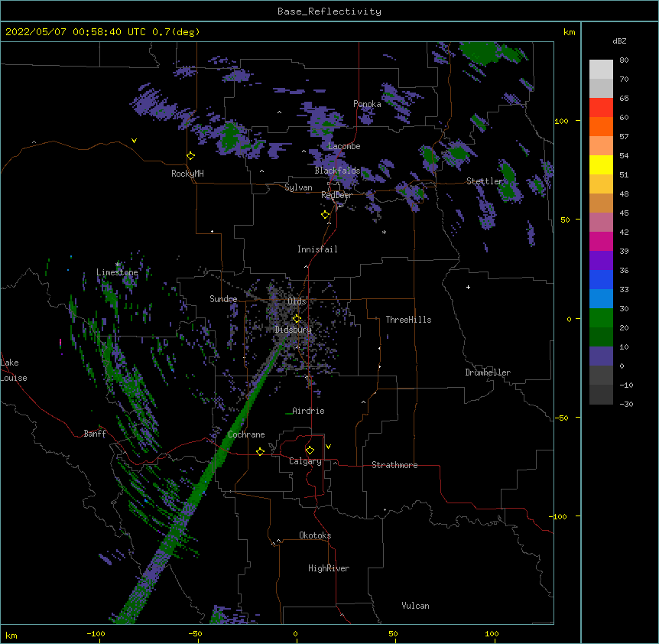The width and height of the screenshot is (659, 644).
Task: Click the Base_Reflectivity title text
Action: (329, 11)
